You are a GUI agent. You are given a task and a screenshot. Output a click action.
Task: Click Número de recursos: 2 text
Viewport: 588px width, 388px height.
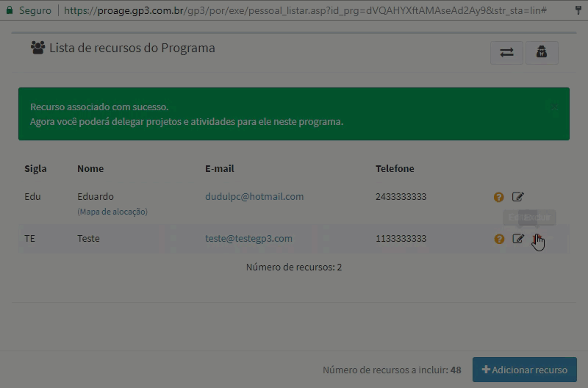point(294,267)
